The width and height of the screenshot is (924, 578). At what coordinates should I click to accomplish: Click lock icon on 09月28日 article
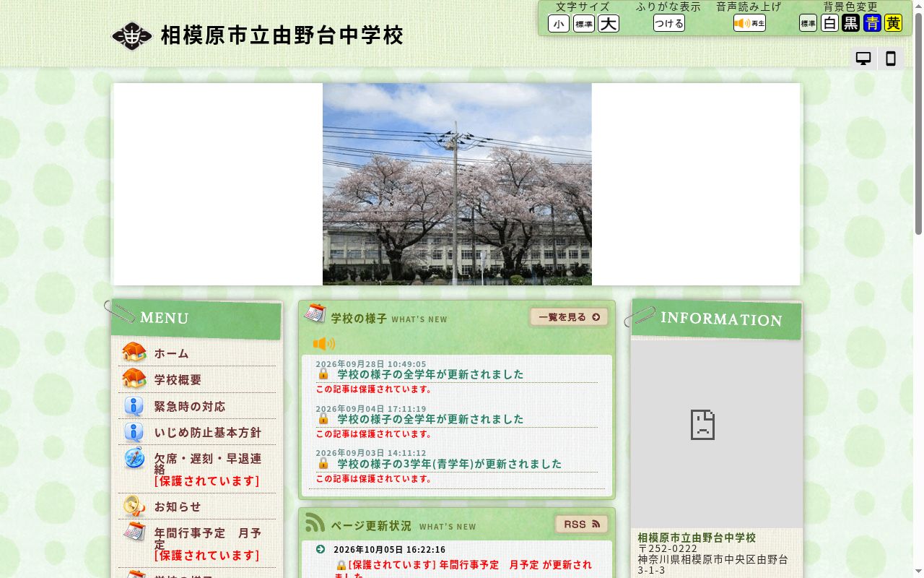pos(323,374)
